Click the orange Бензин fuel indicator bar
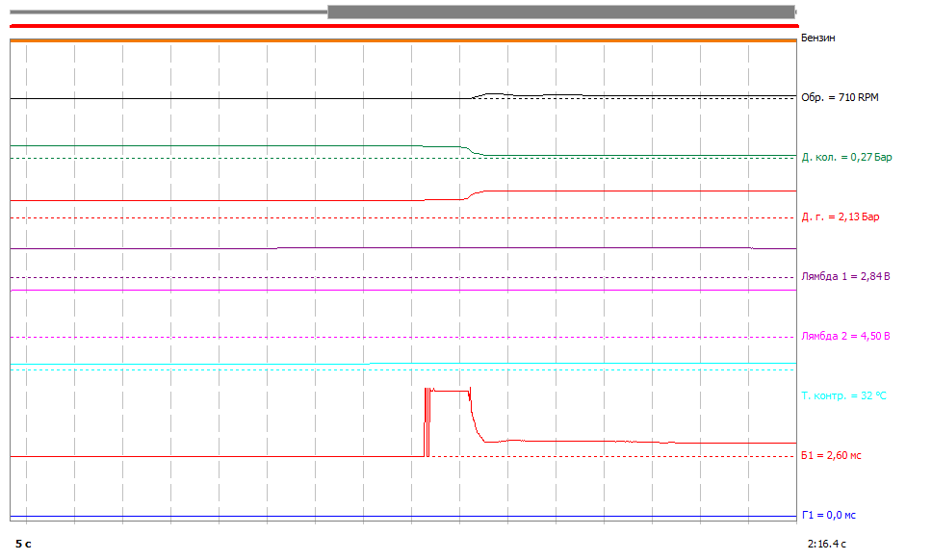This screenshot has height=560, width=932. click(402, 40)
